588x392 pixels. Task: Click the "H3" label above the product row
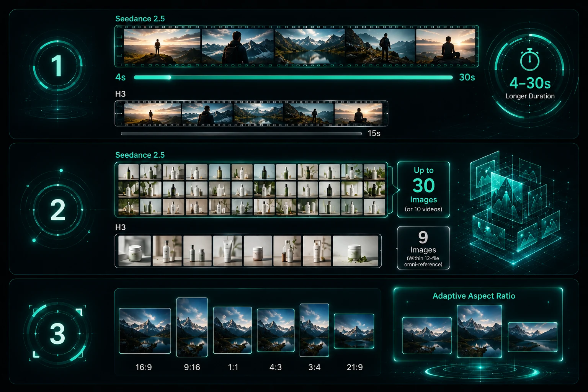pyautogui.click(x=120, y=227)
